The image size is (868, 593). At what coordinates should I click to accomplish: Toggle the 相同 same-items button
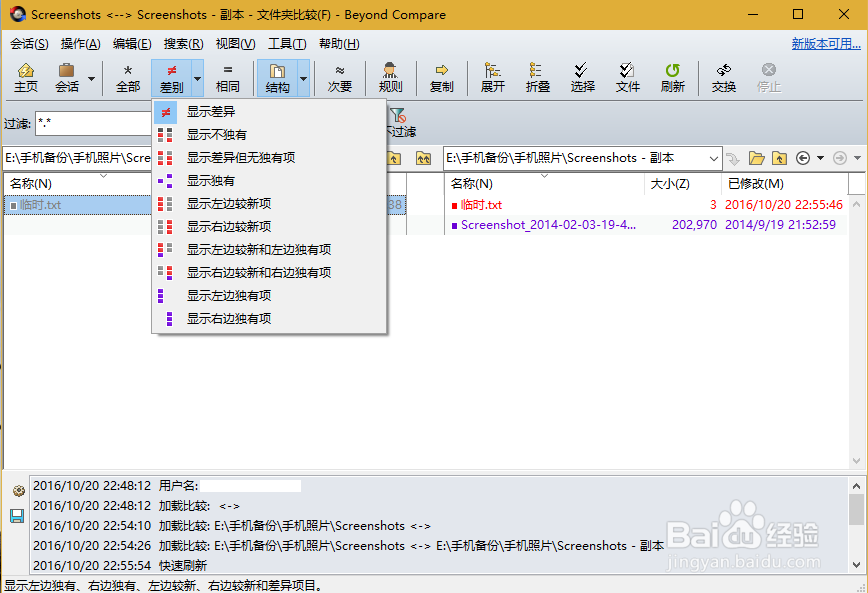tap(228, 78)
